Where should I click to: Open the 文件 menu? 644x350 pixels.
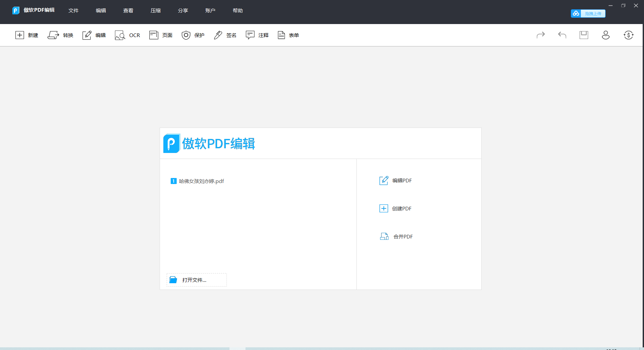click(x=73, y=10)
